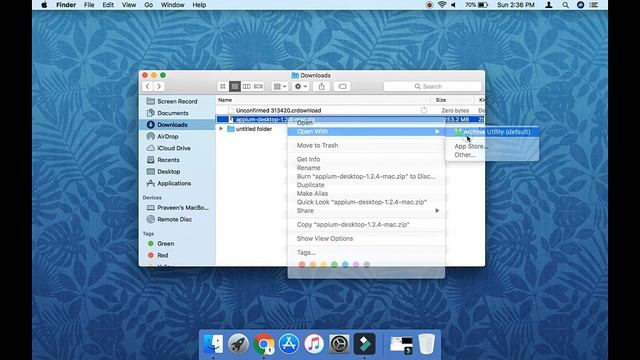Viewport: 640px width, 360px height.
Task: Open Launchpad from the Dock
Action: (x=238, y=344)
